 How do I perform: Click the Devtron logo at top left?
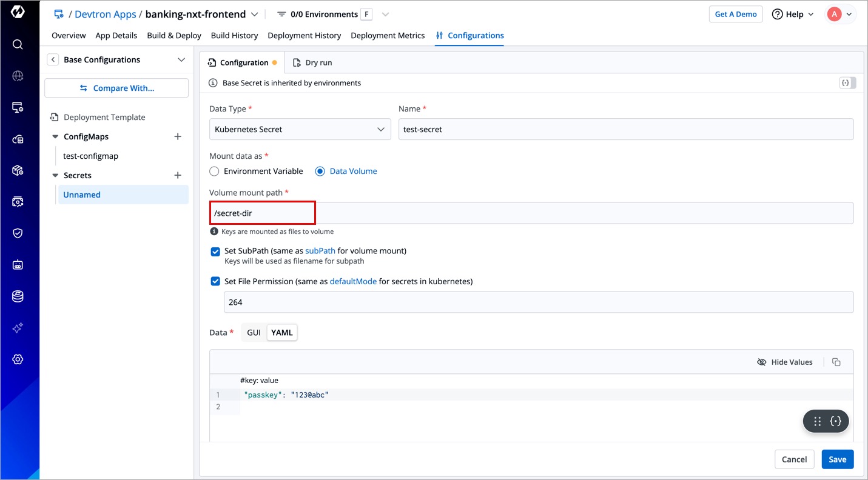click(x=18, y=12)
